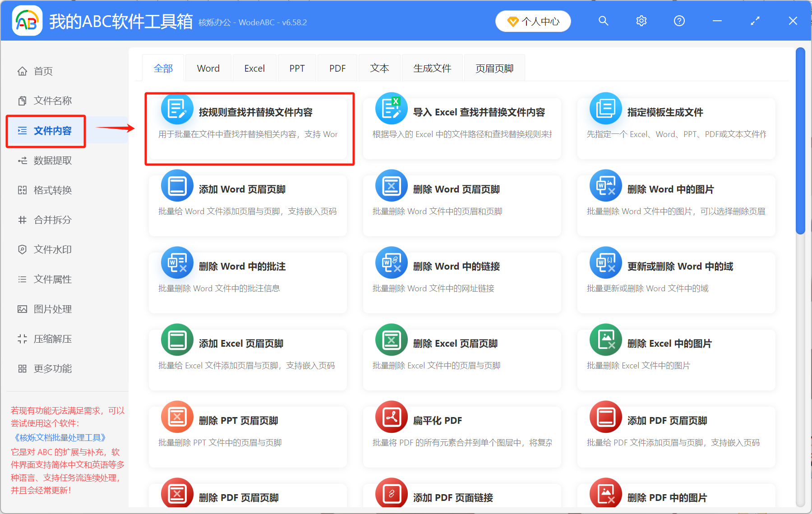Viewport: 812px width, 514px height.
Task: Open 个人中心 from the top bar
Action: tap(533, 21)
